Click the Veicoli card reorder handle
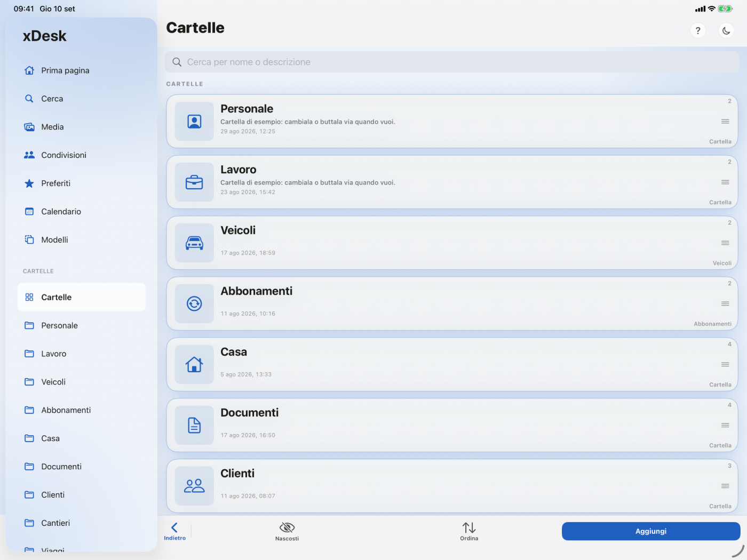747x560 pixels. click(x=725, y=243)
